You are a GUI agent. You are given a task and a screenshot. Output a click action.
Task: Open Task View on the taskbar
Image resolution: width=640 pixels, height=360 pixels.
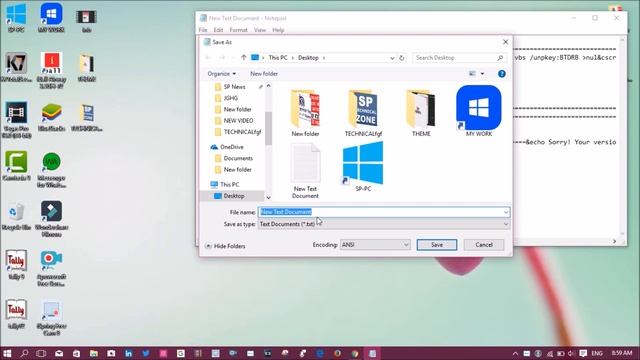[41, 353]
